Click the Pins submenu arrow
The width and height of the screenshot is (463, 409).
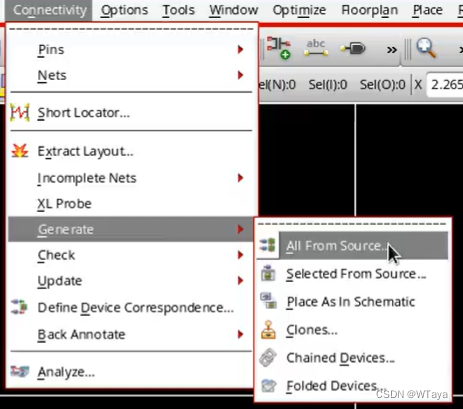click(x=240, y=49)
